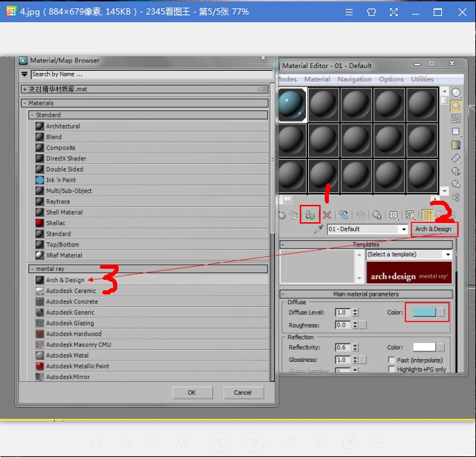The width and height of the screenshot is (476, 457).
Task: Open the image viewer main menu icon
Action: pos(349,13)
